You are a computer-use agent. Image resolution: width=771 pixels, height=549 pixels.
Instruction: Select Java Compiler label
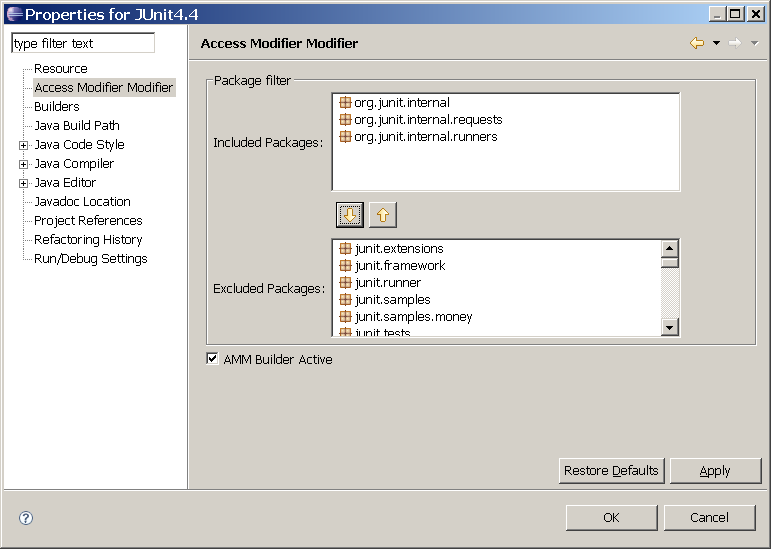74,163
